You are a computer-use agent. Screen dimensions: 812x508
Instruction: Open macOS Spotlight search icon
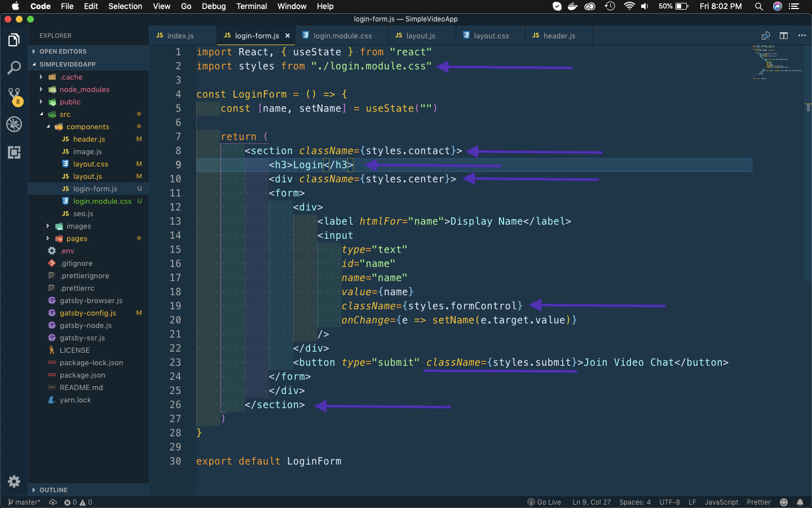[759, 6]
